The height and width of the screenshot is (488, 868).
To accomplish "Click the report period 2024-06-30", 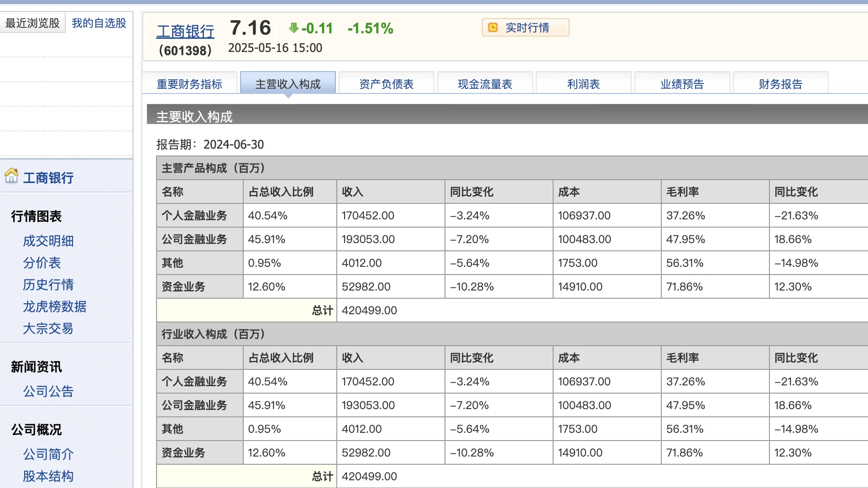I will [x=234, y=145].
